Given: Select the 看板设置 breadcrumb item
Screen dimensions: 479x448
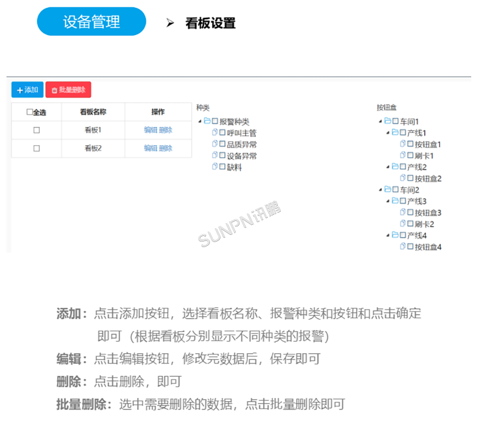Looking at the screenshot, I should coord(210,23).
